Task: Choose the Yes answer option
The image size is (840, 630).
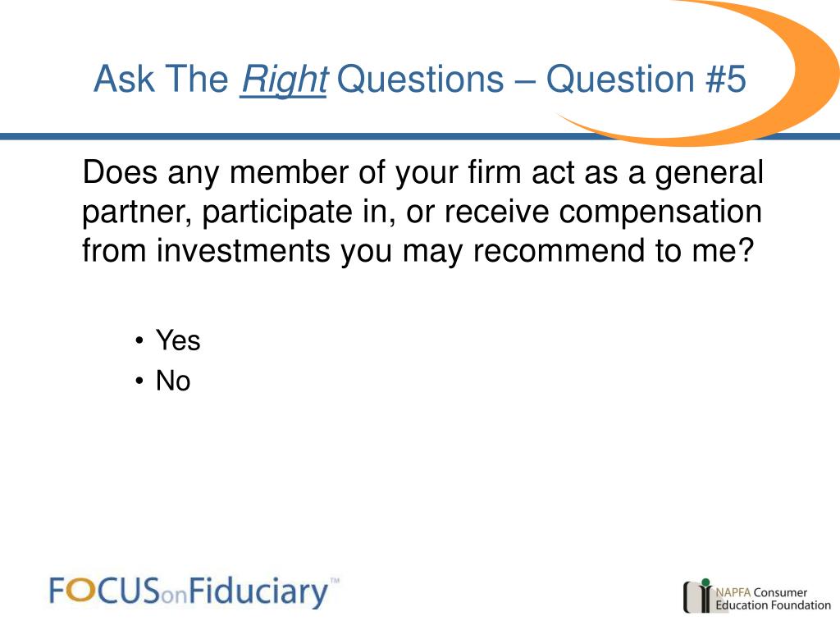Action: (x=178, y=340)
